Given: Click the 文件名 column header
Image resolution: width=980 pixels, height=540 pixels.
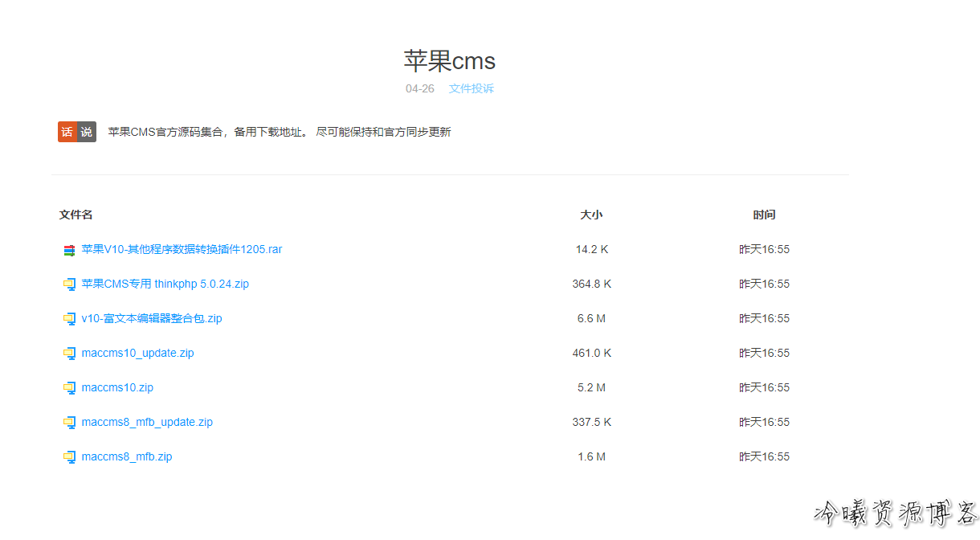Looking at the screenshot, I should coord(76,215).
